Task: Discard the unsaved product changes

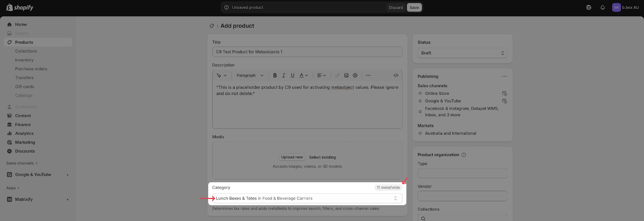Action: [396, 8]
